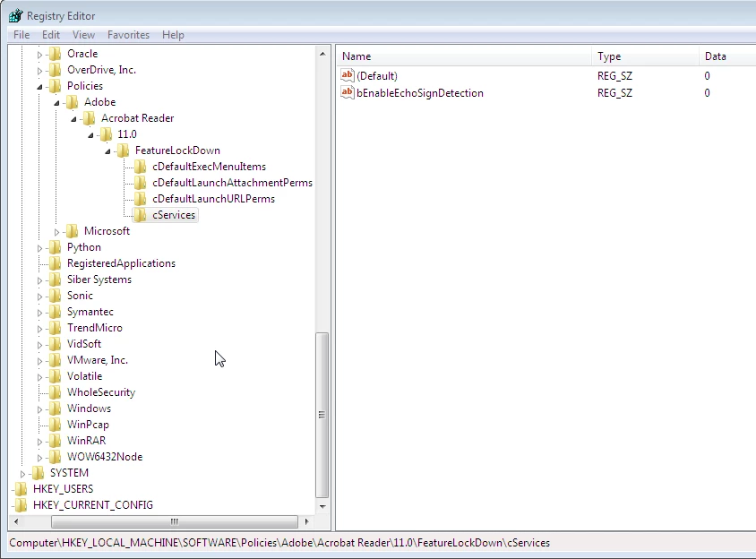756x559 pixels.
Task: Click the Data column header
Action: [727, 56]
